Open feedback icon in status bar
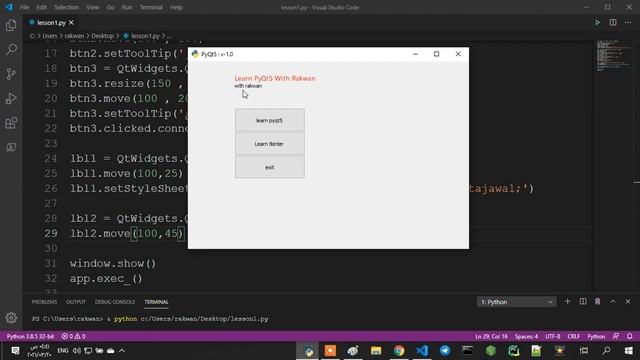Image resolution: width=640 pixels, height=360 pixels. pos(616,336)
